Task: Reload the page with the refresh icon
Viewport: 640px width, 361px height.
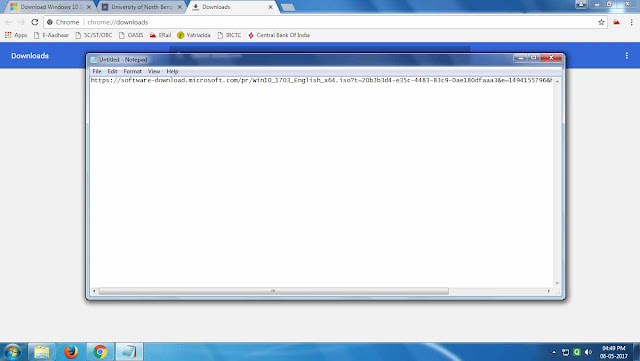Action: (x=35, y=22)
